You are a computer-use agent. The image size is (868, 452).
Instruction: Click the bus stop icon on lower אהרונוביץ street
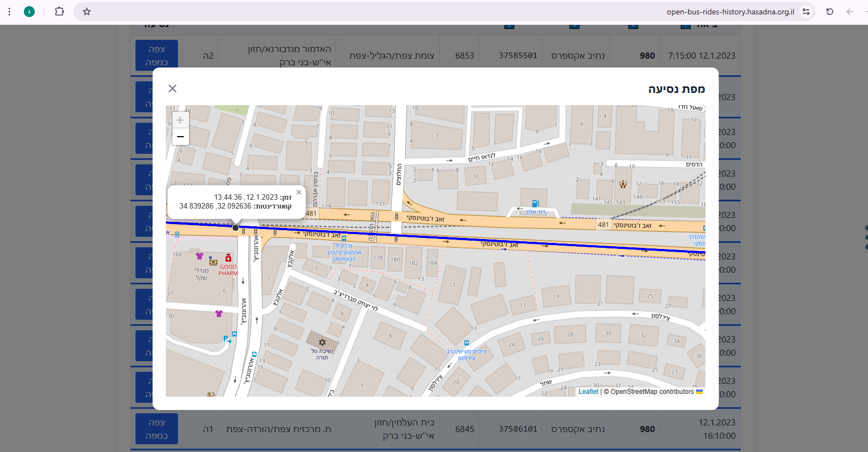254,354
